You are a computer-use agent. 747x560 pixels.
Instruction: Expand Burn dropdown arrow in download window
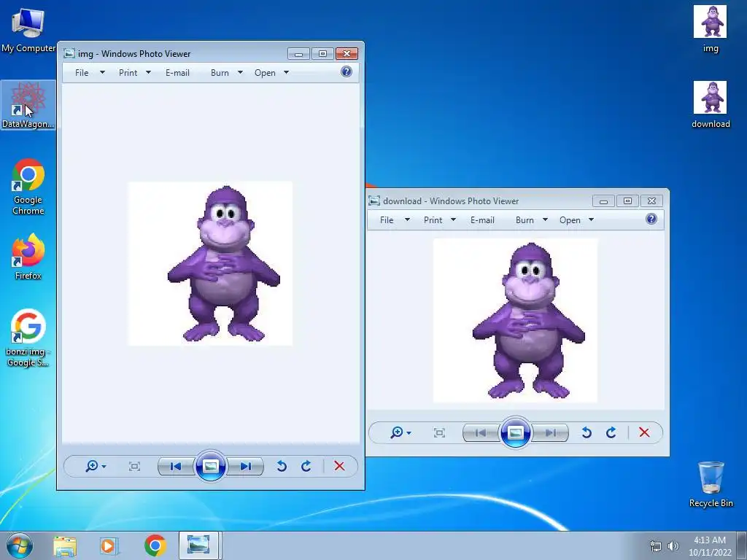[545, 219]
